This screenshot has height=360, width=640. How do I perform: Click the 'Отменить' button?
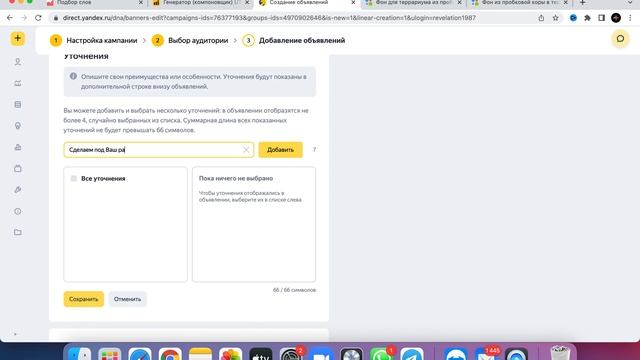point(127,299)
